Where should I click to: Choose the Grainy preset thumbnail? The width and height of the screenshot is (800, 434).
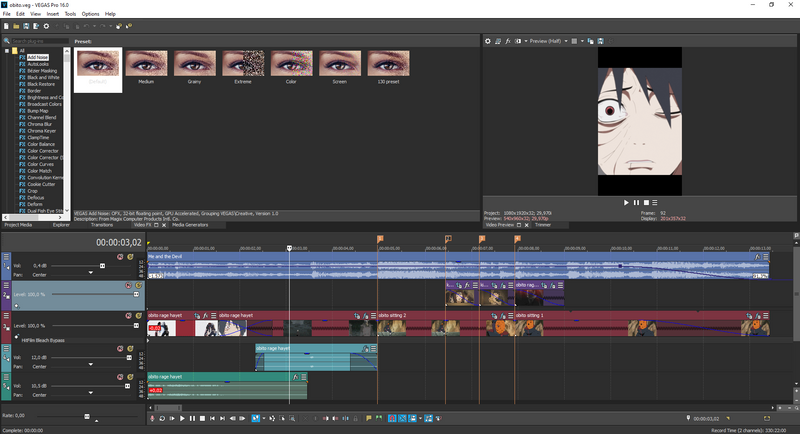click(x=195, y=66)
